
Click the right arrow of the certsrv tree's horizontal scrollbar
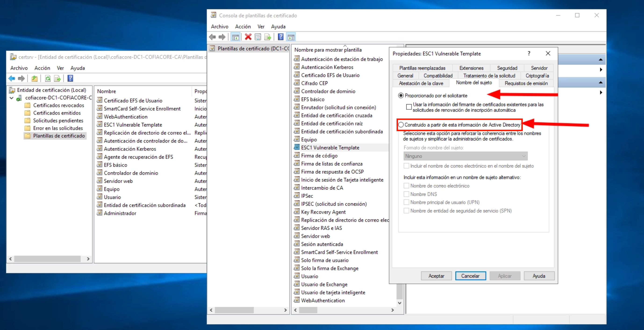click(88, 259)
